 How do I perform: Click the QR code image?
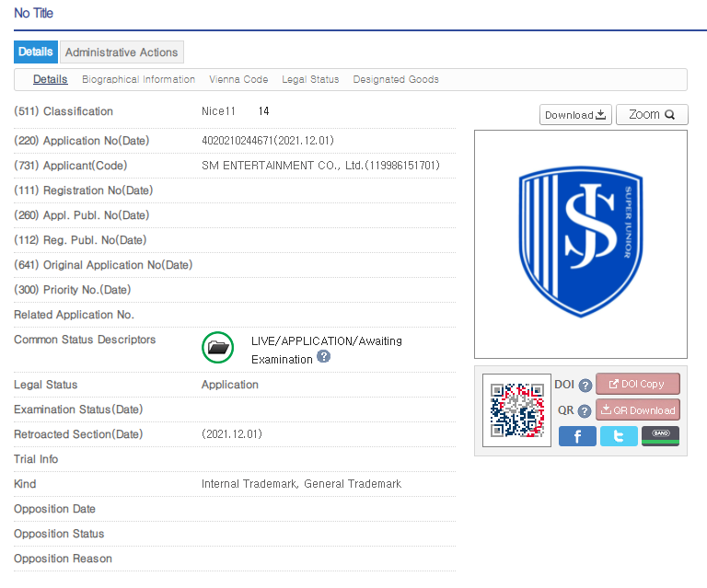pyautogui.click(x=516, y=410)
